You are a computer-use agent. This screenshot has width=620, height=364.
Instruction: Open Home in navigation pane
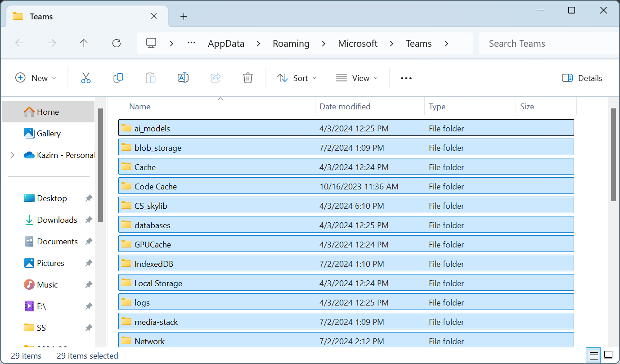49,112
